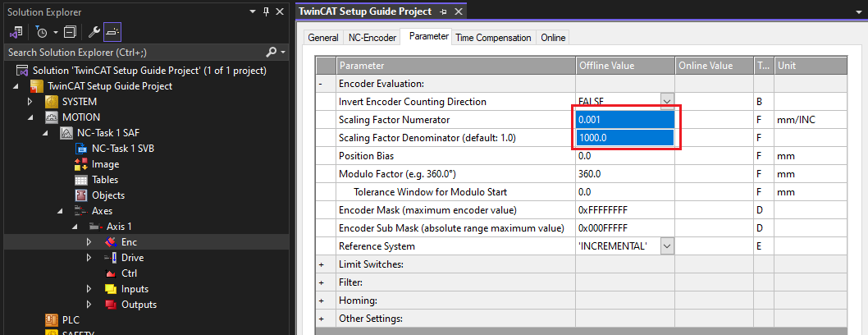The width and height of the screenshot is (868, 335).
Task: Pin the TwinCAT Setup Guide Project document tab
Action: pos(443,11)
